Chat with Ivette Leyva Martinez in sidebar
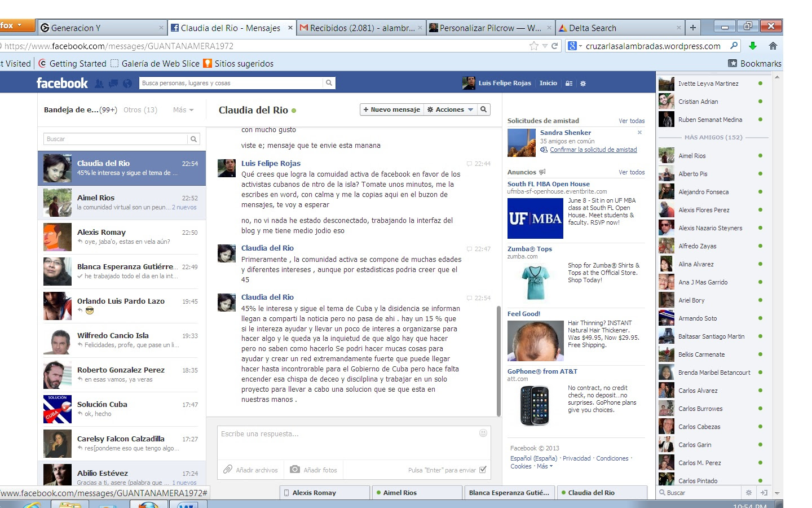812x508 pixels. point(712,84)
